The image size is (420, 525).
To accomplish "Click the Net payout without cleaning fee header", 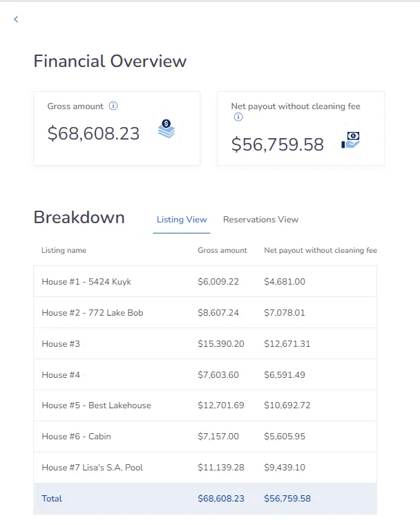I will click(x=320, y=251).
